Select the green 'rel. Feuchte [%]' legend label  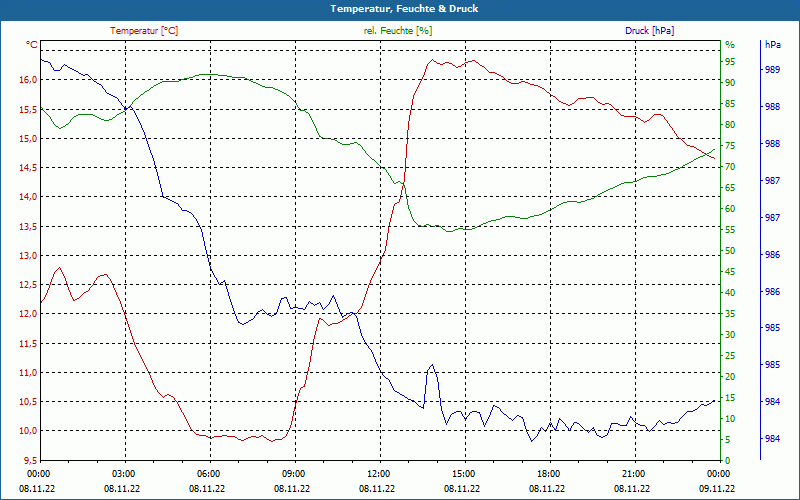(397, 31)
